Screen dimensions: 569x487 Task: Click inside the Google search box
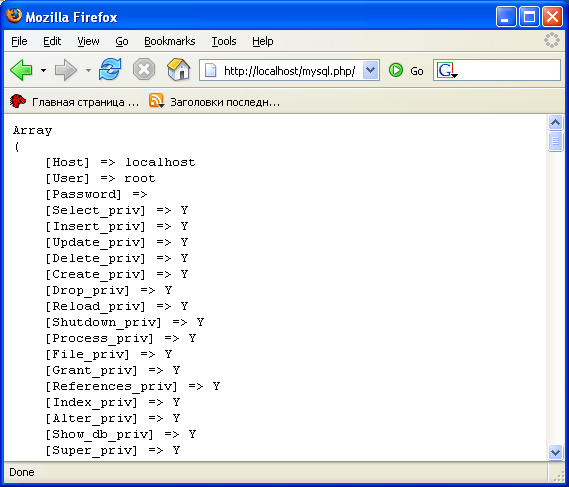click(508, 70)
